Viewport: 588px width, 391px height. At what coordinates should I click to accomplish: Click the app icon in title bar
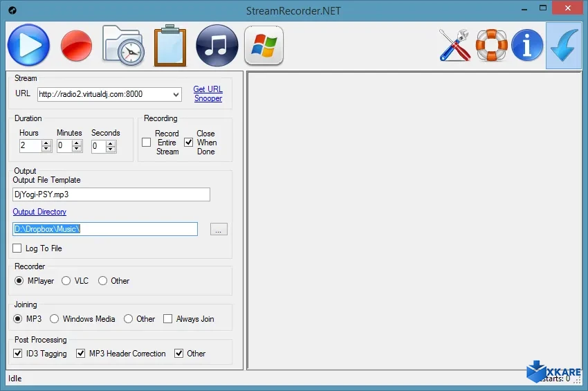[12, 10]
